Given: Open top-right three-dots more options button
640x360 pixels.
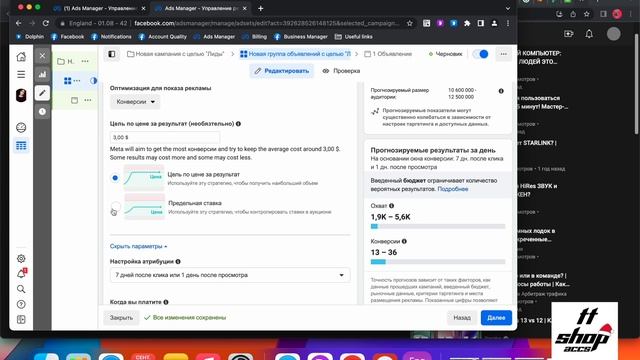Looking at the screenshot, I should click(504, 54).
